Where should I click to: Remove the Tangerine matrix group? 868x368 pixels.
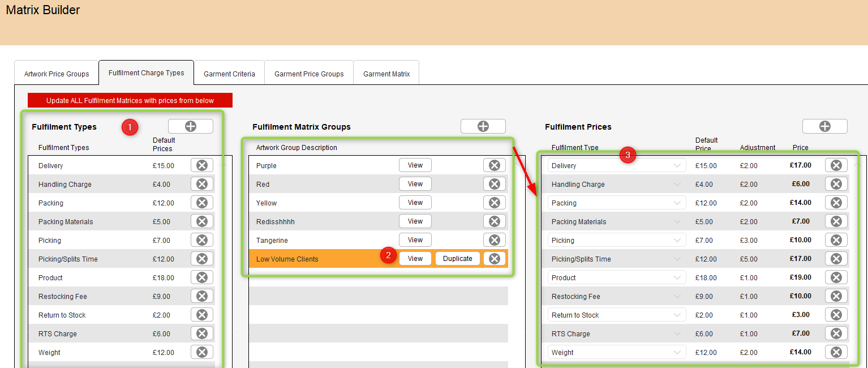point(495,240)
